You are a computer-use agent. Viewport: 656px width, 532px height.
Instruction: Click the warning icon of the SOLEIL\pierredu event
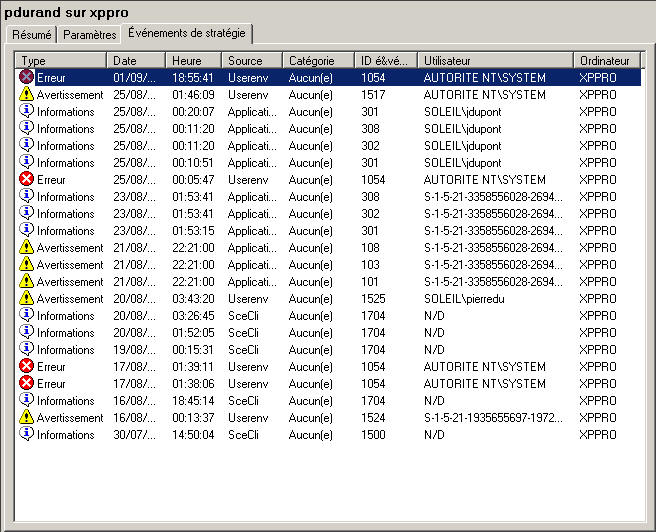27,298
